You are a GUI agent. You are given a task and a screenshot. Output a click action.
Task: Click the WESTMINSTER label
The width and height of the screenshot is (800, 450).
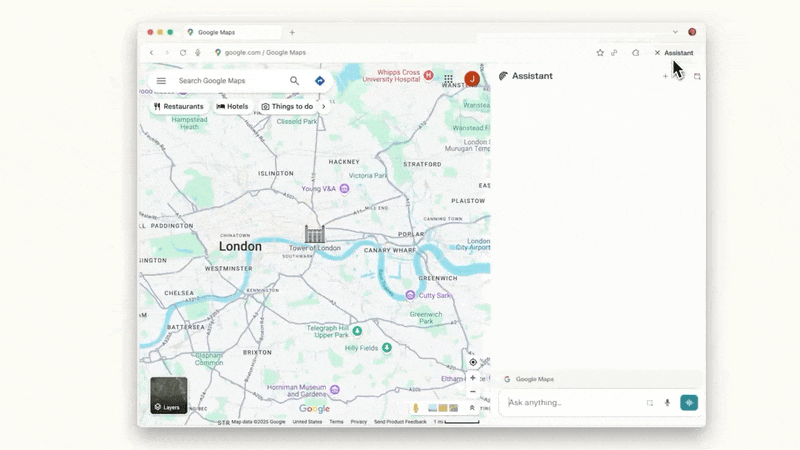pyautogui.click(x=229, y=268)
